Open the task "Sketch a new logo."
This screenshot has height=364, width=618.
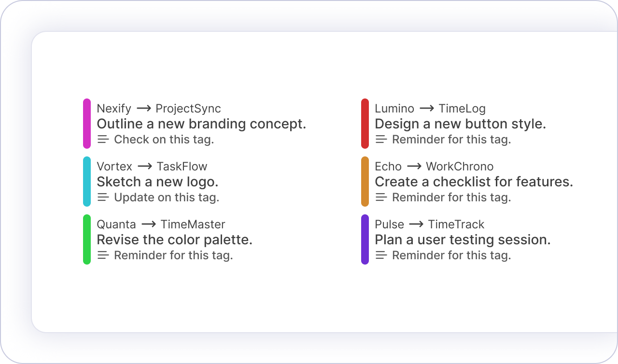click(157, 182)
